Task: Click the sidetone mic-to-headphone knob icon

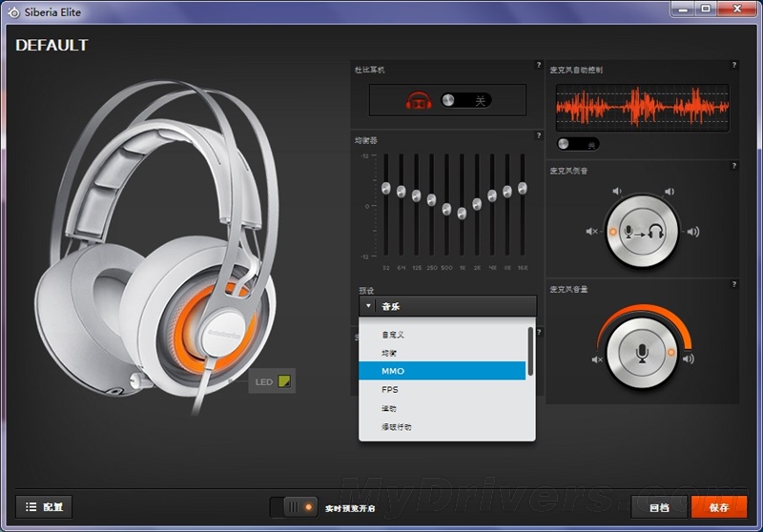Action: 641,232
